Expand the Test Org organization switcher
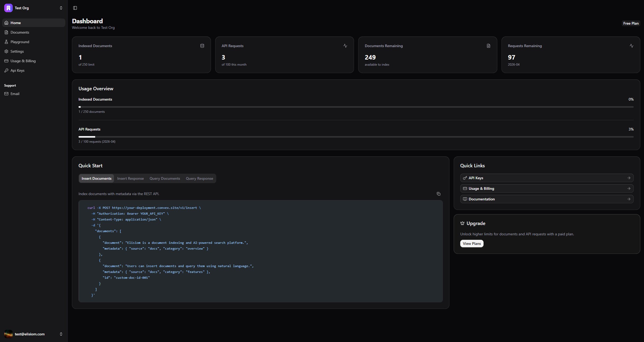The height and width of the screenshot is (342, 644). [x=61, y=8]
